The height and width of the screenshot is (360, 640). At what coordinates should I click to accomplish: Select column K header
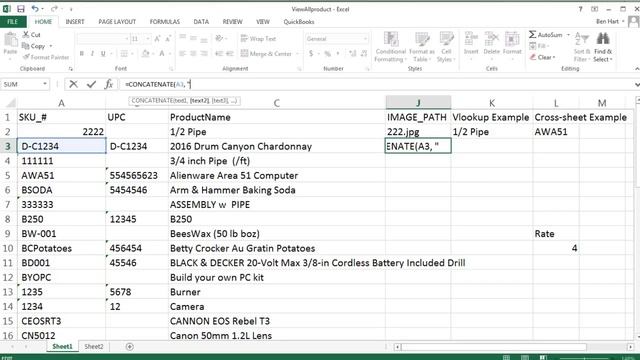pyautogui.click(x=492, y=103)
